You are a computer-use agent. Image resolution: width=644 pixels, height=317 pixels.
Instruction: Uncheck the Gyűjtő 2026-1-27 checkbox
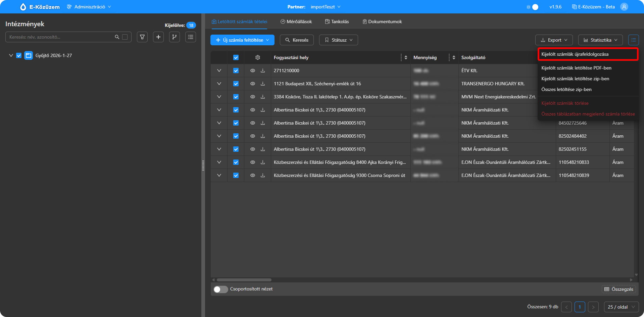click(x=19, y=55)
